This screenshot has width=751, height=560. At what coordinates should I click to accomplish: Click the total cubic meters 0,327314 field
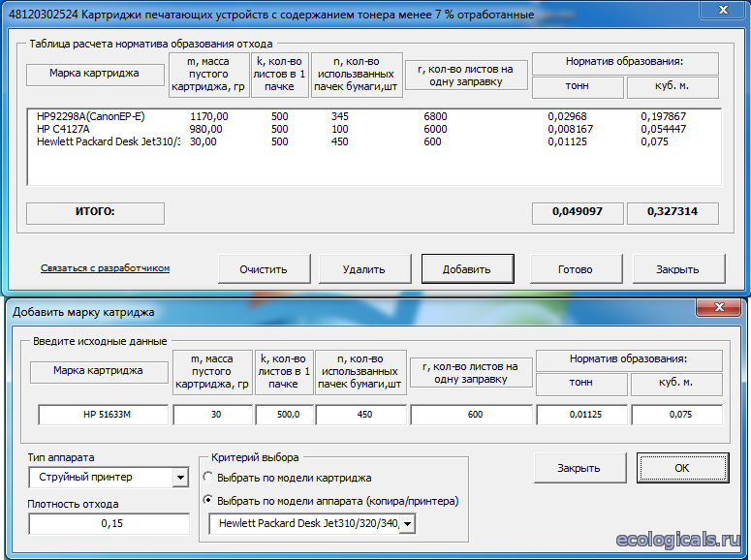(673, 213)
